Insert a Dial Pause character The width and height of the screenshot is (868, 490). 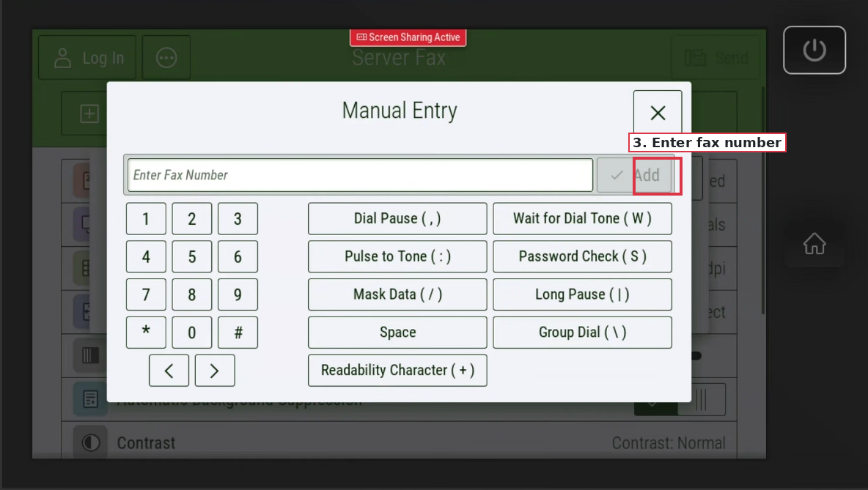click(397, 218)
